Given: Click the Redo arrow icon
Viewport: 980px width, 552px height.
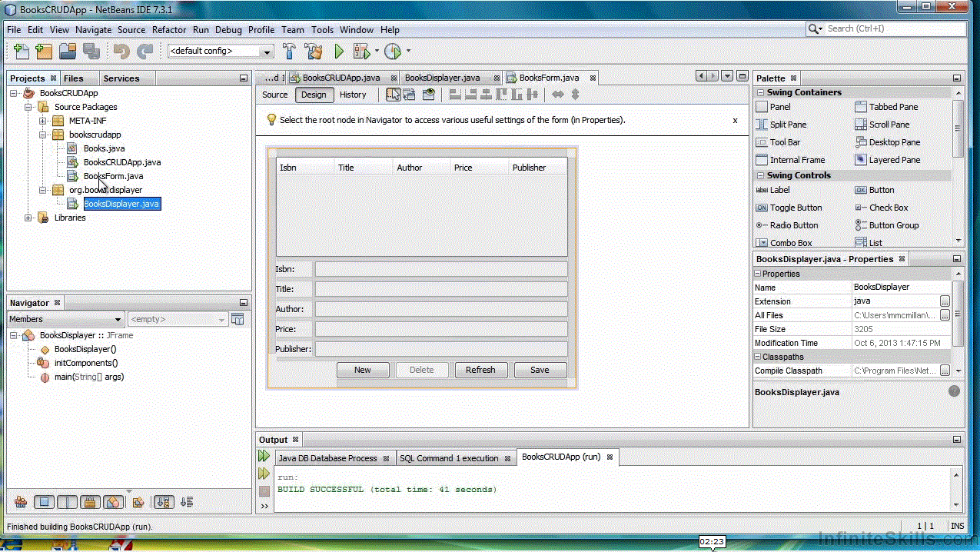Looking at the screenshot, I should 145,52.
